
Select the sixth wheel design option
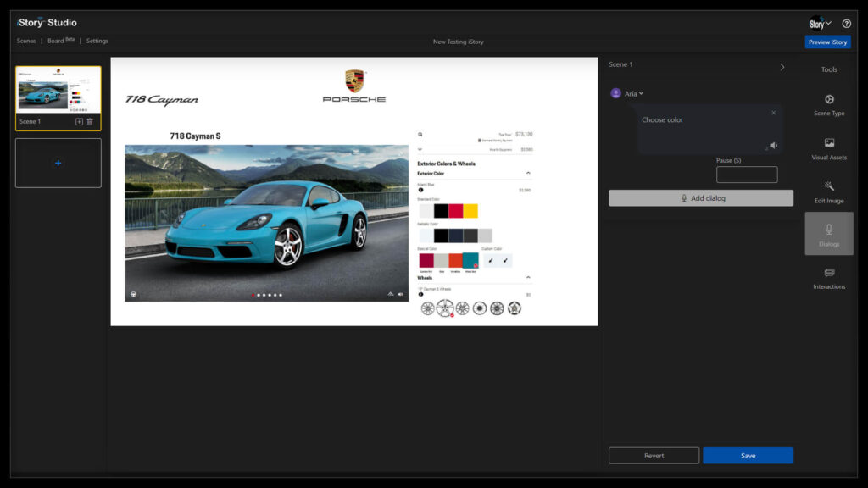515,308
